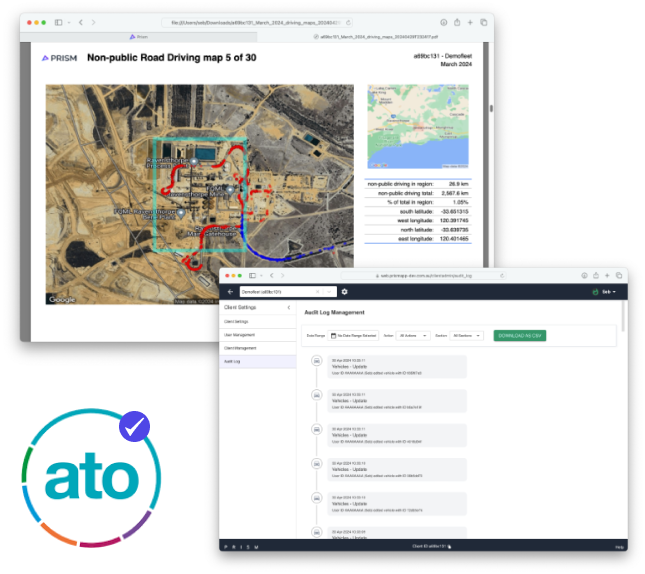Expand the All Sections dropdown
Screen dimensions: 645x574
coord(466,336)
